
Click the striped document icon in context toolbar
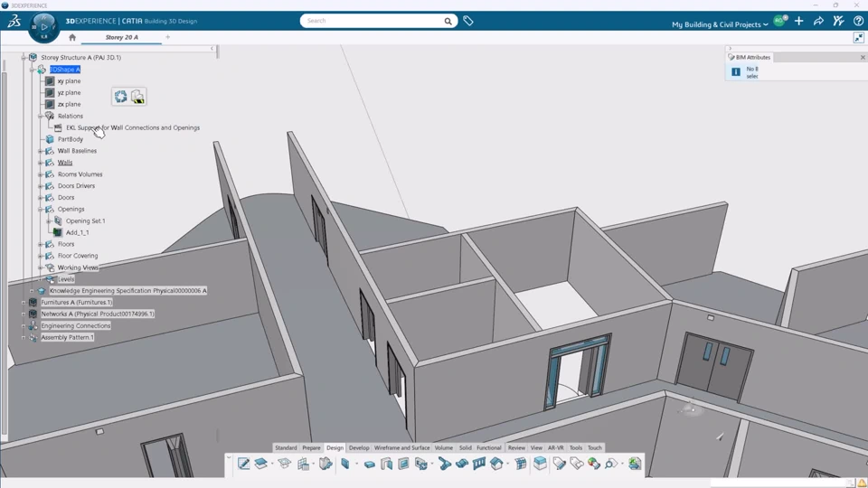(x=137, y=97)
